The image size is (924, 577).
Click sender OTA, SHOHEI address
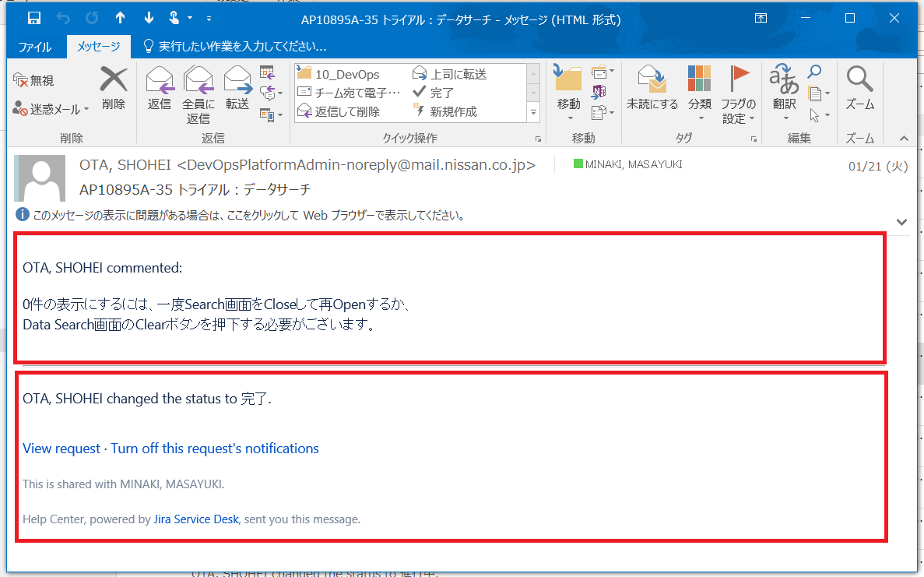click(x=307, y=165)
